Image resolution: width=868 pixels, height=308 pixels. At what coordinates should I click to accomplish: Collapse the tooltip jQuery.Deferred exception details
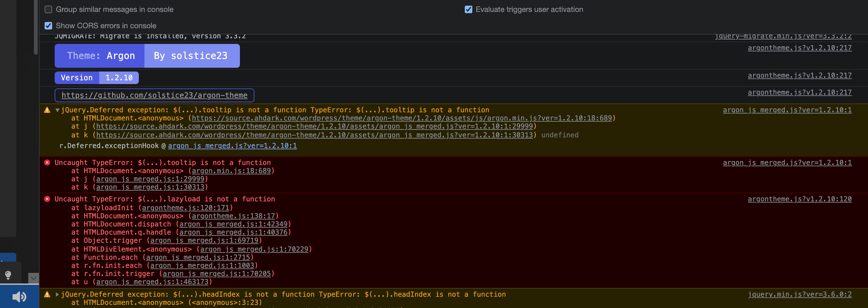(x=57, y=110)
